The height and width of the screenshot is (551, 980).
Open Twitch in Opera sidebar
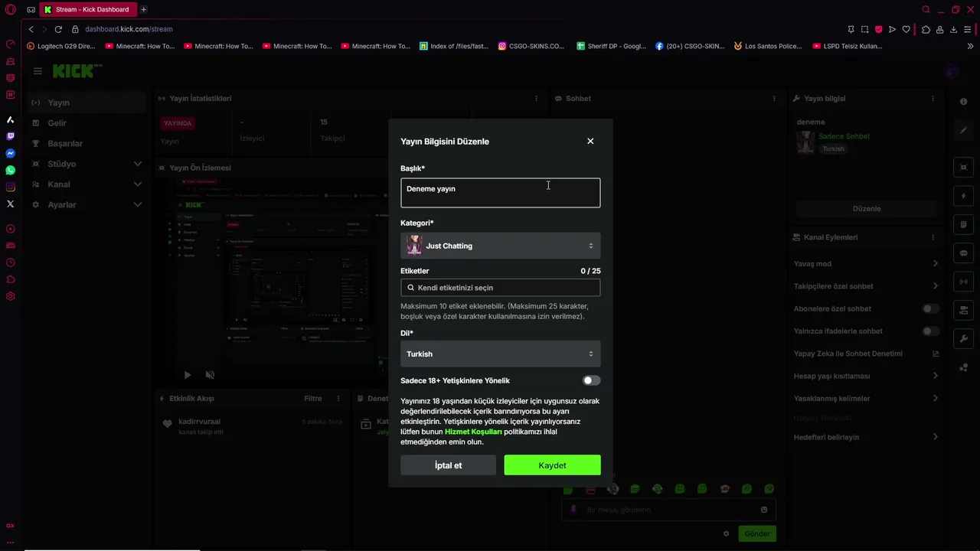tap(10, 136)
